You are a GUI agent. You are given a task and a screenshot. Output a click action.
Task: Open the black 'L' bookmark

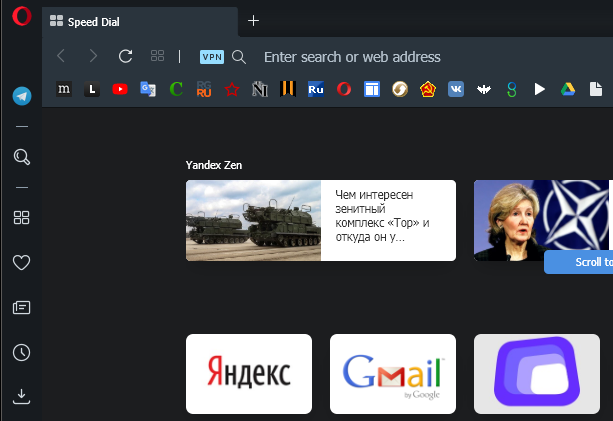pyautogui.click(x=92, y=90)
